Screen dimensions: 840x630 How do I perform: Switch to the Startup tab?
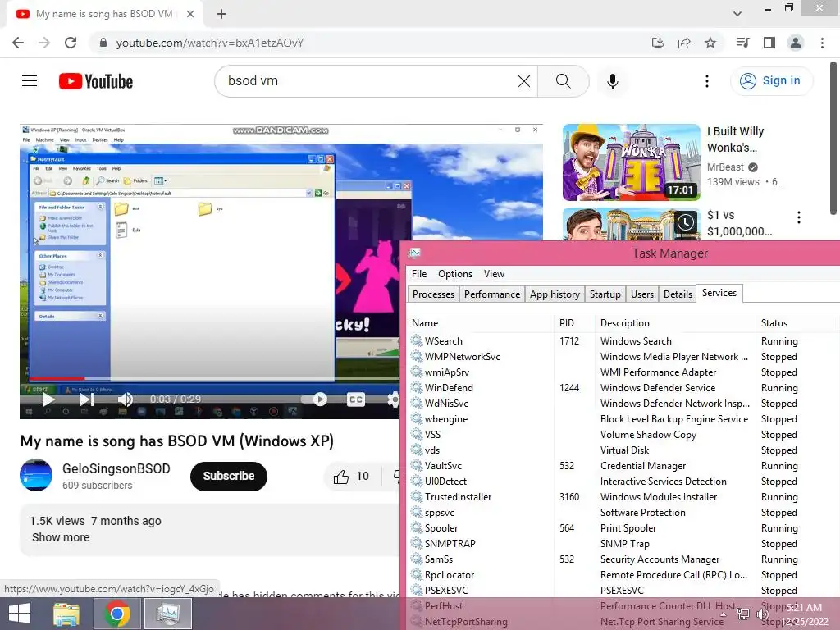(605, 294)
